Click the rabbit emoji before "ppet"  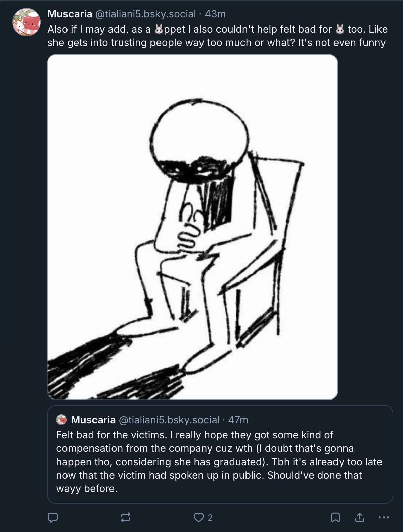(x=159, y=30)
